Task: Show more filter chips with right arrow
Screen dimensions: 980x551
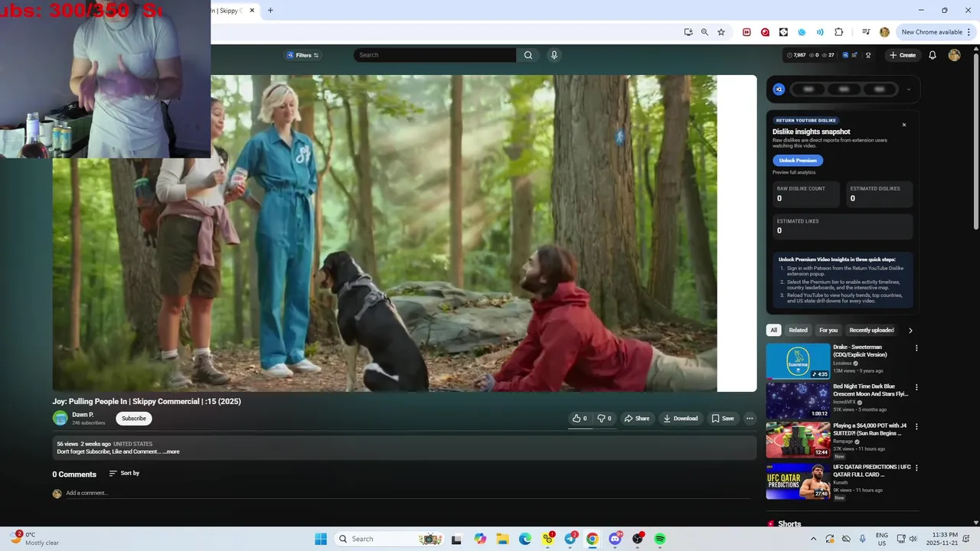Action: tap(910, 331)
